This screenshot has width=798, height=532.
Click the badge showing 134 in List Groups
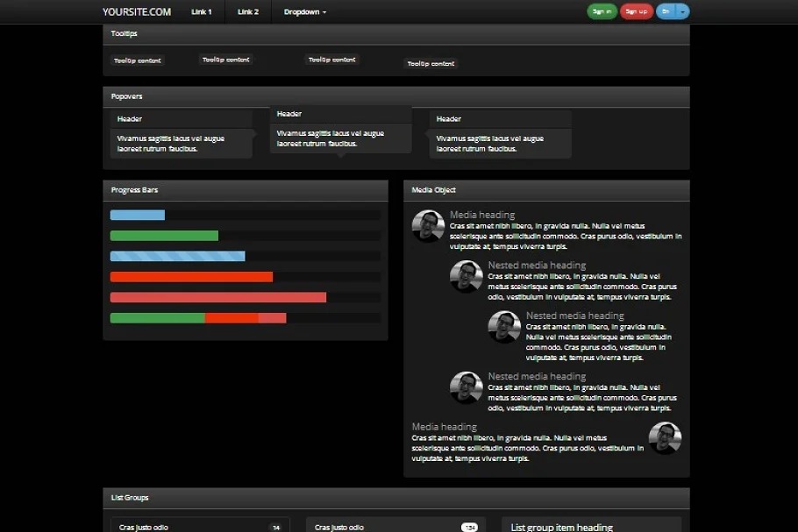point(470,527)
